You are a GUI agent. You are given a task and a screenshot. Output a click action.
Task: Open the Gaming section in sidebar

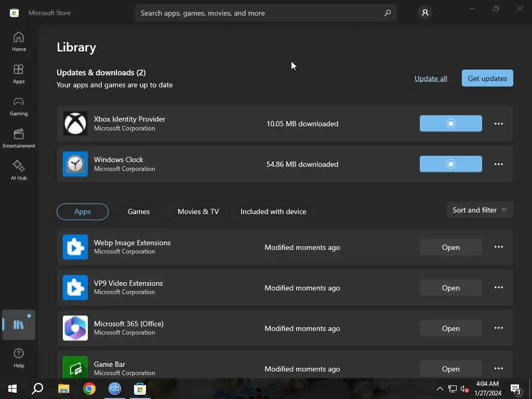(19, 106)
